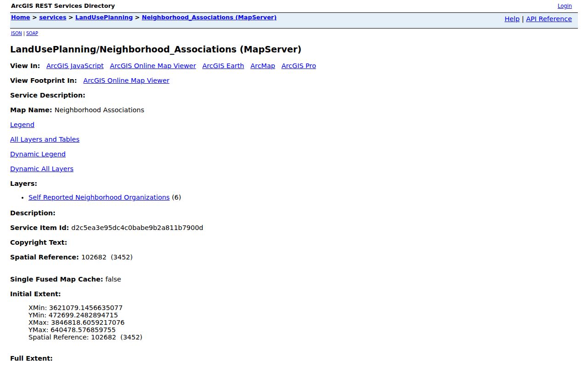
Task: Open the Login link
Action: pyautogui.click(x=565, y=6)
